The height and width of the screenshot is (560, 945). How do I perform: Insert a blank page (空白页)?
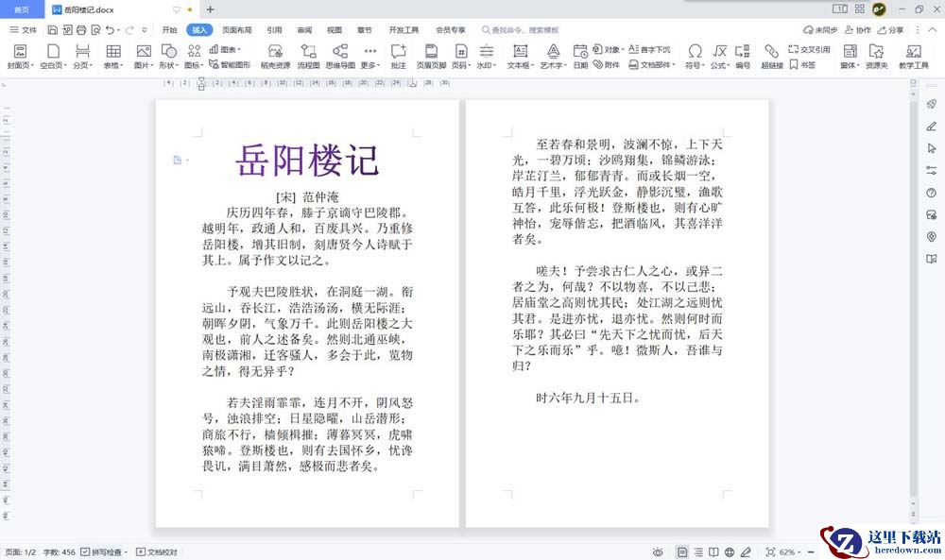(x=53, y=57)
